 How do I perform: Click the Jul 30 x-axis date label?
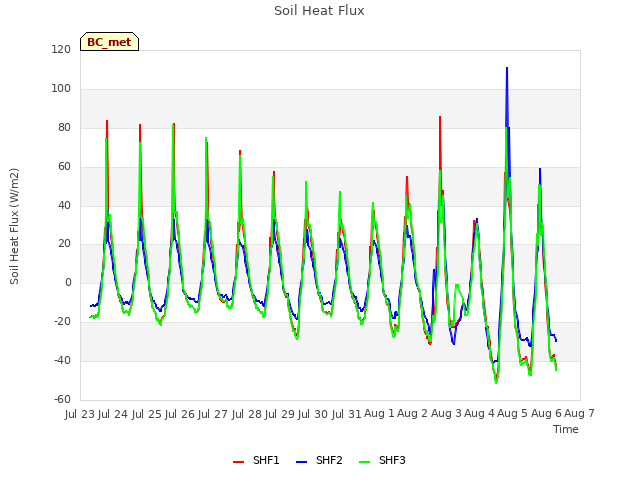coord(313,414)
